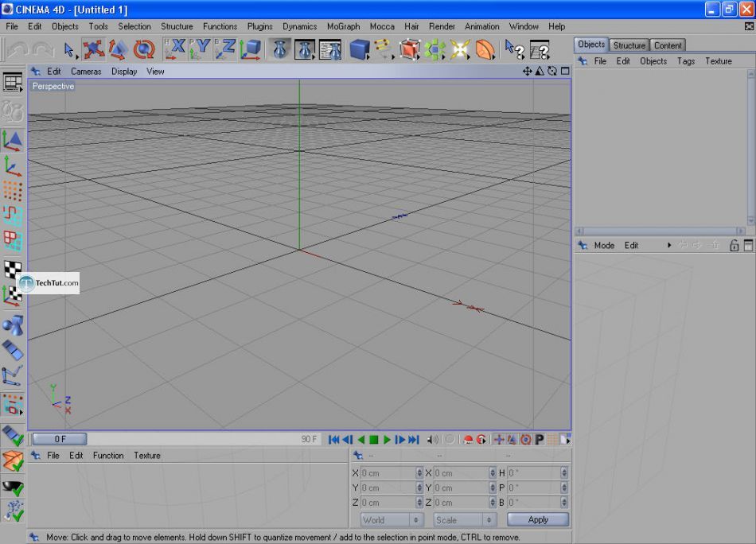Activate the Scale tool

tap(118, 49)
